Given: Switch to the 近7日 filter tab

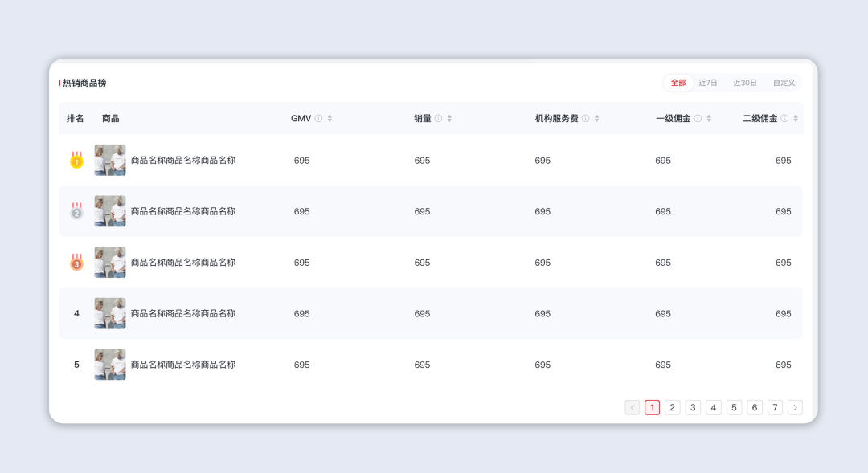Looking at the screenshot, I should (708, 83).
